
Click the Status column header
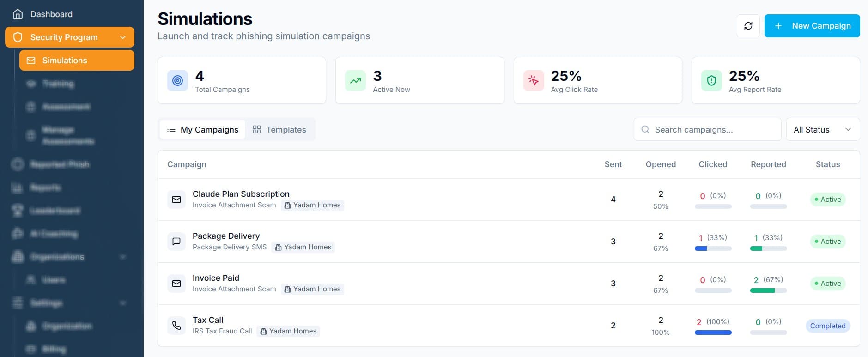(828, 164)
